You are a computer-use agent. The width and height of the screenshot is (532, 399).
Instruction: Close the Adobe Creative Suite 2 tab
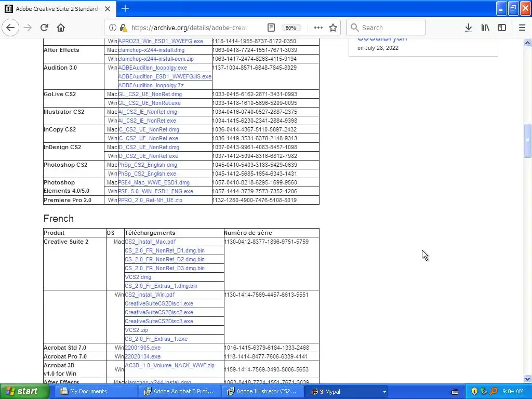(108, 9)
